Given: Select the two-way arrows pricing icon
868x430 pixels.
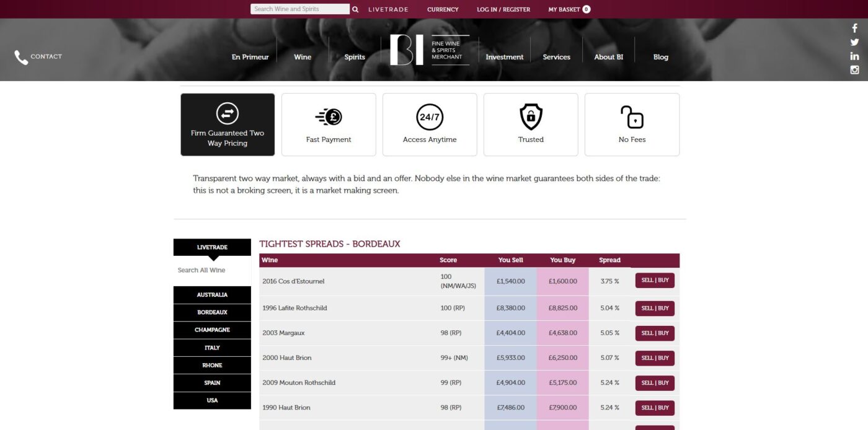Looking at the screenshot, I should point(228,113).
